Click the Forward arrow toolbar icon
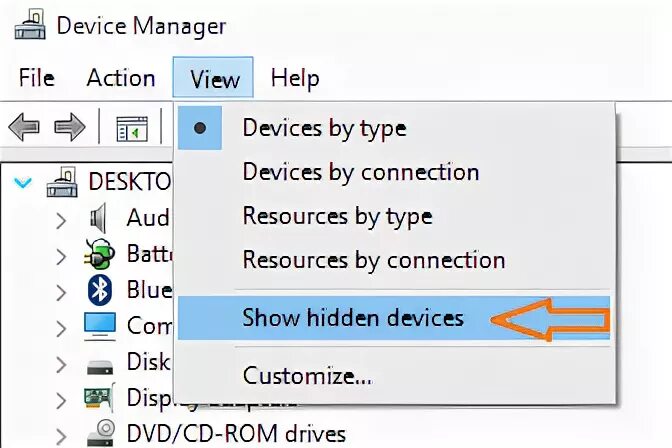The width and height of the screenshot is (672, 448). [x=69, y=128]
